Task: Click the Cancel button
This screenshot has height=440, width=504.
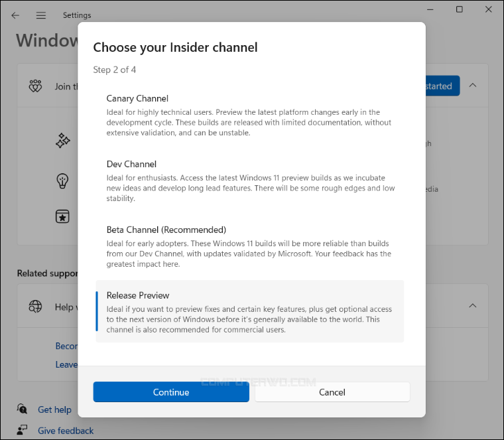Action: (x=332, y=392)
